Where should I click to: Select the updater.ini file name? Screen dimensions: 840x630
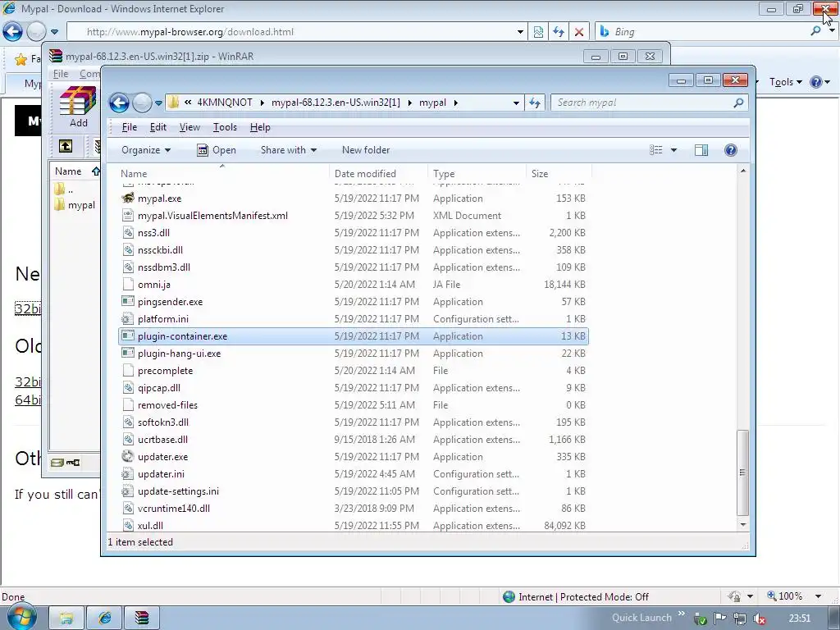point(161,474)
